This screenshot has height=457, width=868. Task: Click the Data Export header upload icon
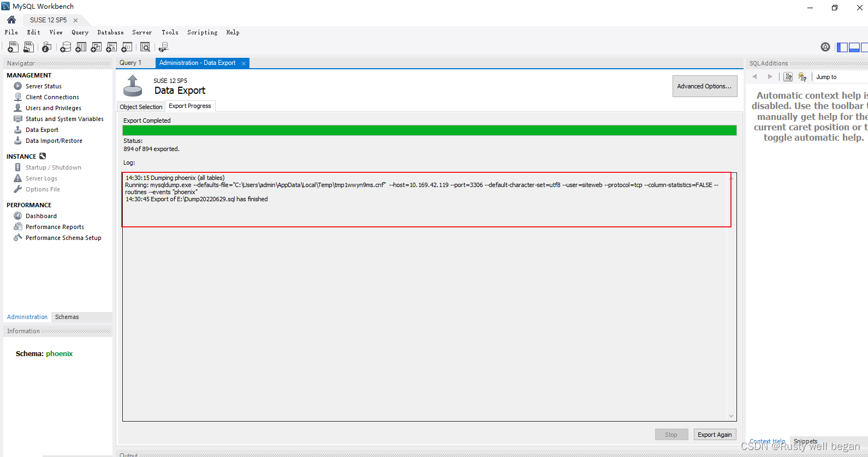pyautogui.click(x=133, y=86)
